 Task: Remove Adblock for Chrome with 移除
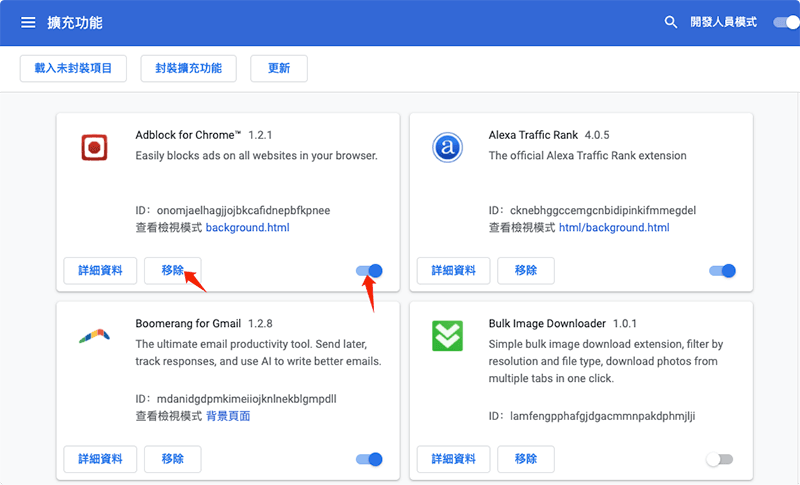coord(173,270)
